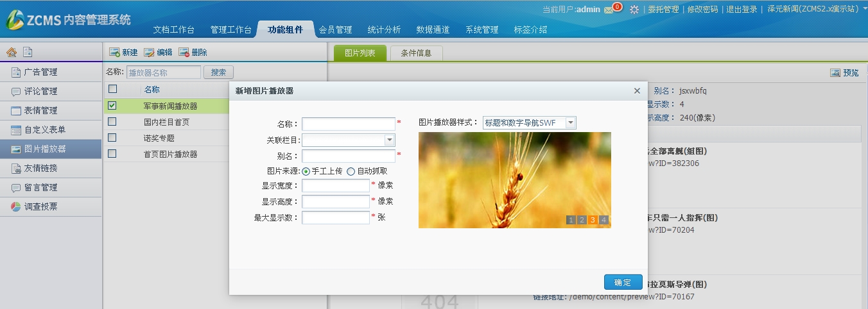Screen dimensions: 868x309
Task: Open the 图片播放器样式 dropdown
Action: [x=570, y=123]
